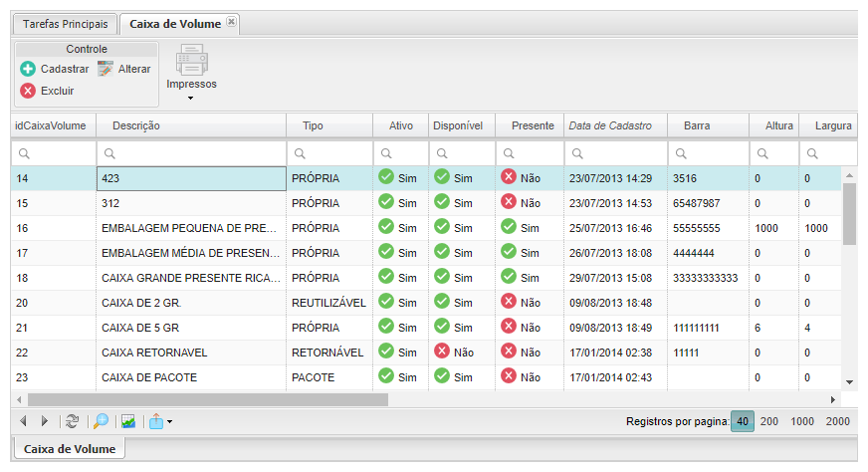This screenshot has height=472, width=868.
Task: Click the red Excluir icon
Action: click(28, 91)
